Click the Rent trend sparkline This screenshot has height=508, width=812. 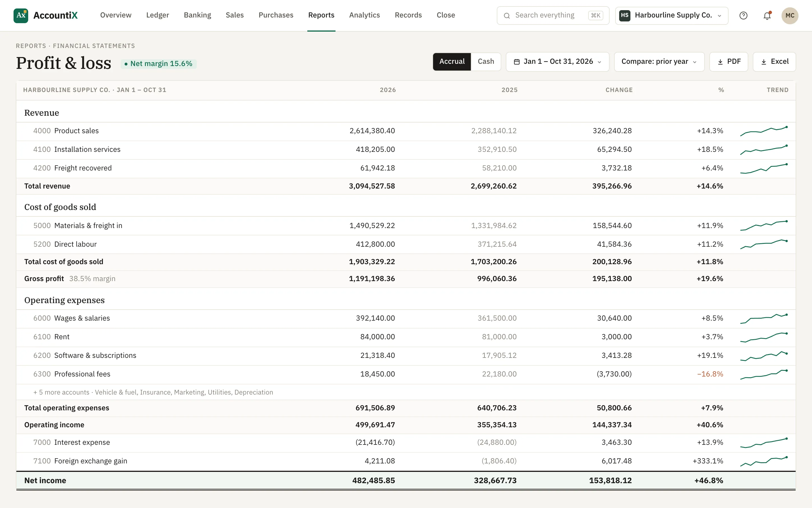pyautogui.click(x=764, y=337)
